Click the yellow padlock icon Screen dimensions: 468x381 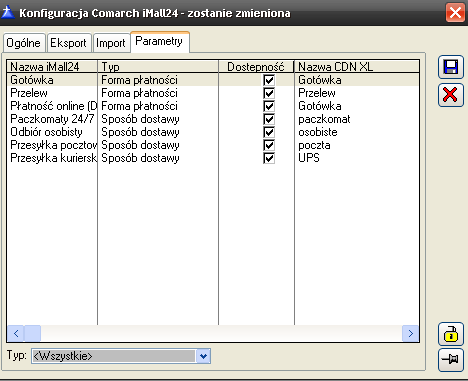point(451,334)
